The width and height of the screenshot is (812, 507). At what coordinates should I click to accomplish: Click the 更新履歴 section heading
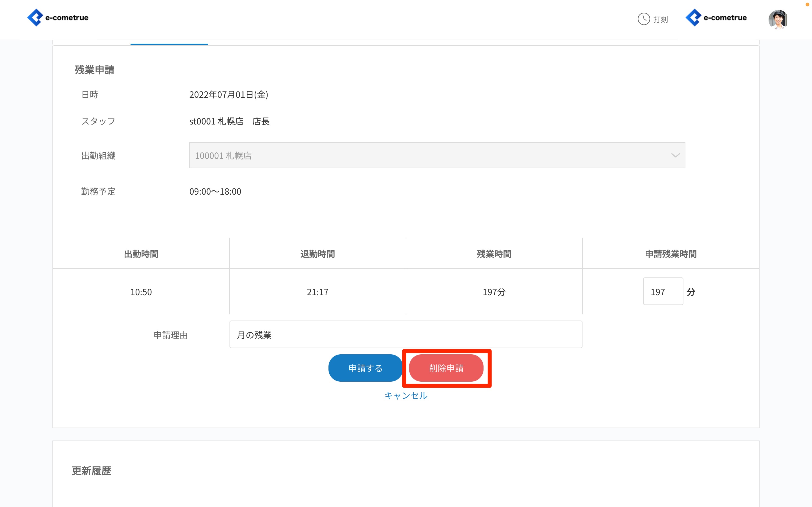[x=91, y=470]
